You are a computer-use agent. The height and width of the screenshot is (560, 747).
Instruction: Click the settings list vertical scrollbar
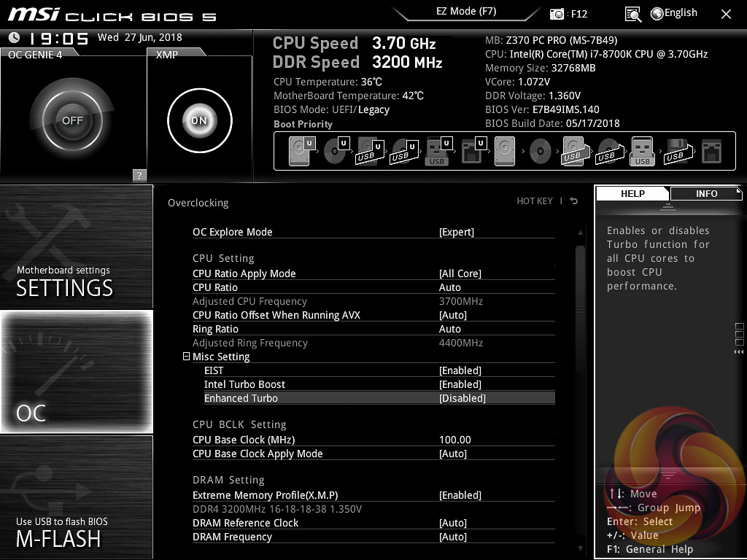click(x=580, y=306)
